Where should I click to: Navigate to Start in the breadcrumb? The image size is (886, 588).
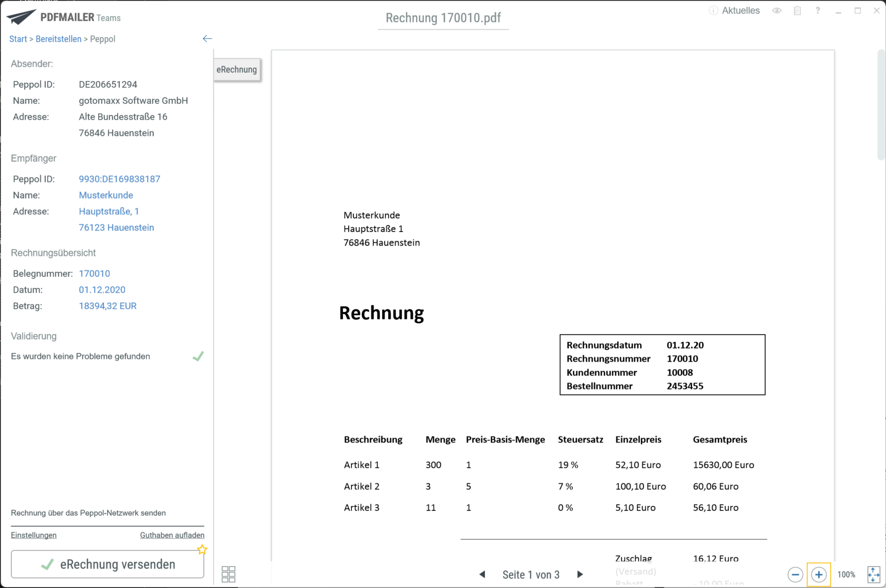click(18, 39)
